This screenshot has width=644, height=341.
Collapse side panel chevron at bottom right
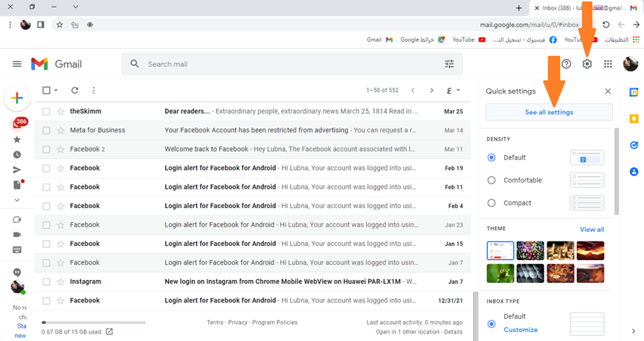(x=634, y=331)
